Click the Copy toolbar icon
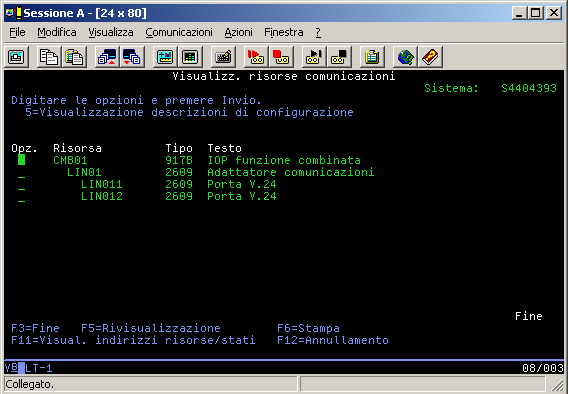Image resolution: width=568 pixels, height=394 pixels. tap(49, 57)
